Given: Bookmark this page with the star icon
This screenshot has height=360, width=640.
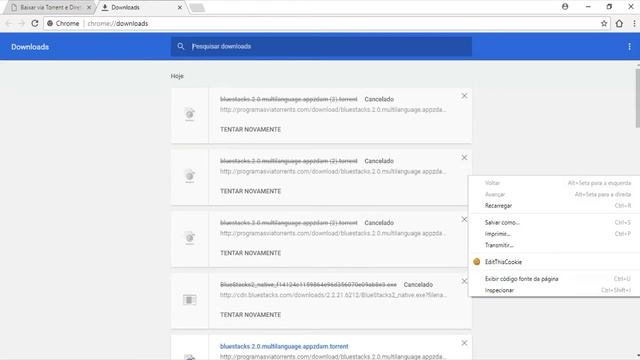Looking at the screenshot, I should coord(604,23).
